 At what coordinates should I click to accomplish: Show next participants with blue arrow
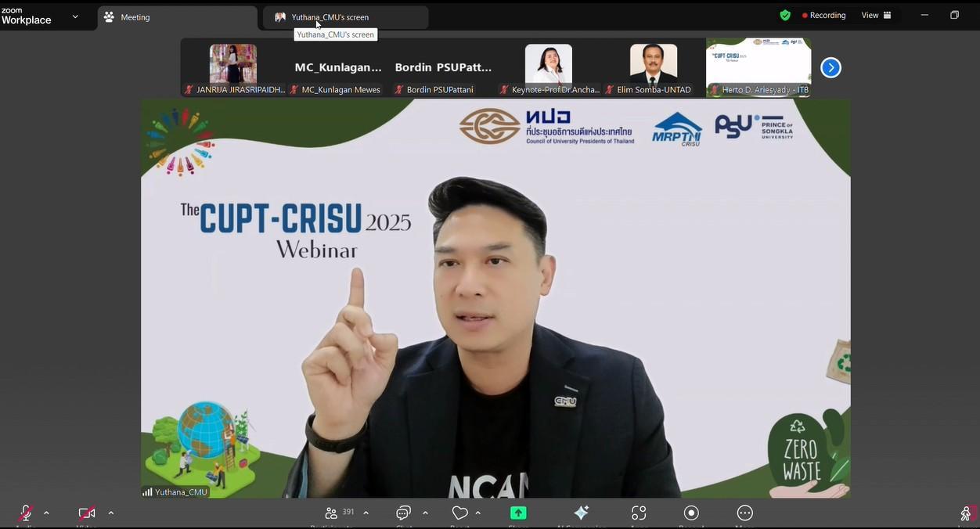pyautogui.click(x=830, y=68)
